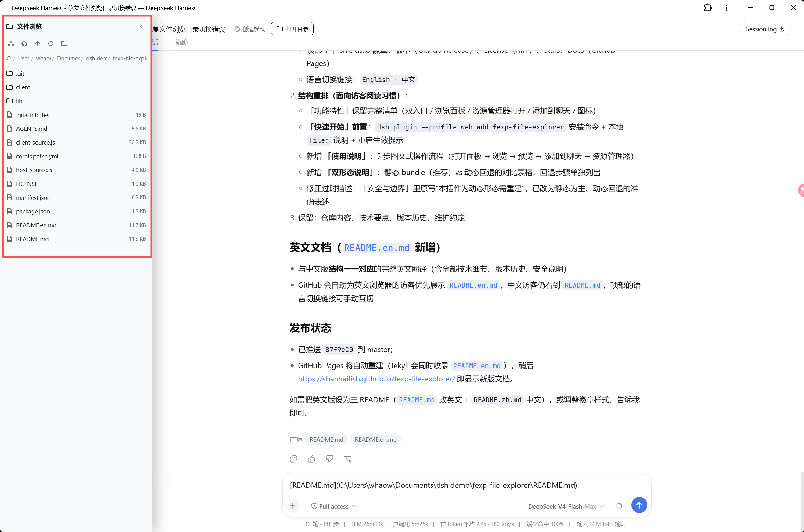This screenshot has width=804, height=532.
Task: Open the extensions puzzle icon in title bar
Action: click(707, 8)
